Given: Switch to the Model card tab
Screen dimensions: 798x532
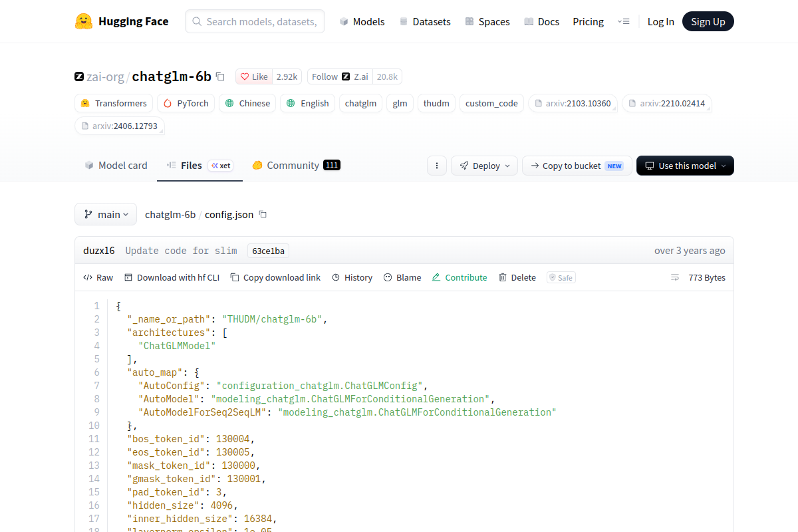Looking at the screenshot, I should tap(116, 166).
